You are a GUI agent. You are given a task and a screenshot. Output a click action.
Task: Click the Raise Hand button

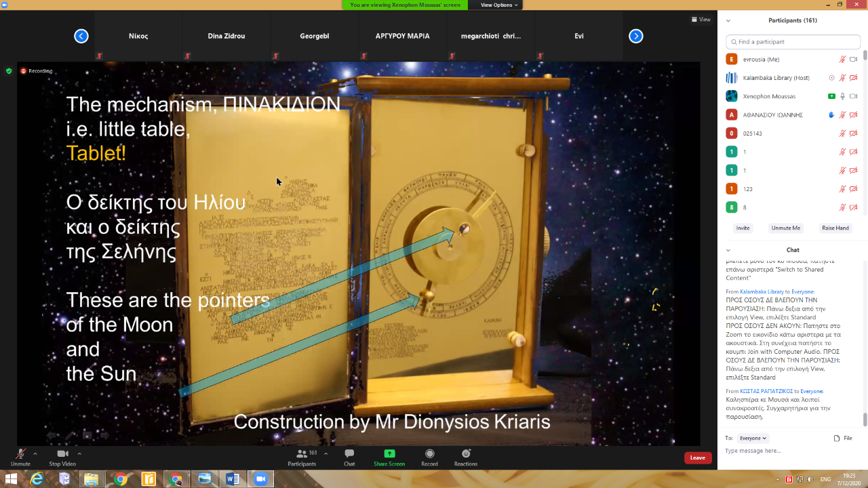point(835,228)
